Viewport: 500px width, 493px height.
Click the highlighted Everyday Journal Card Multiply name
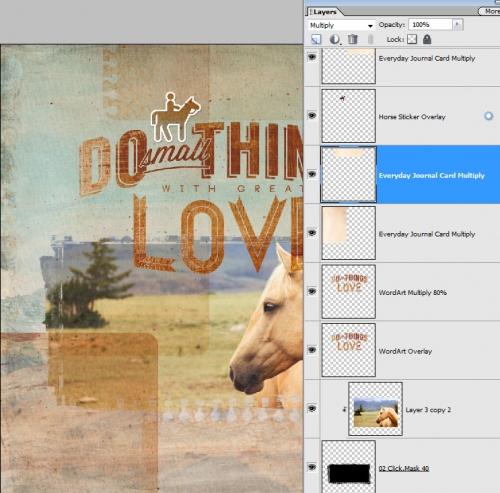pos(432,176)
